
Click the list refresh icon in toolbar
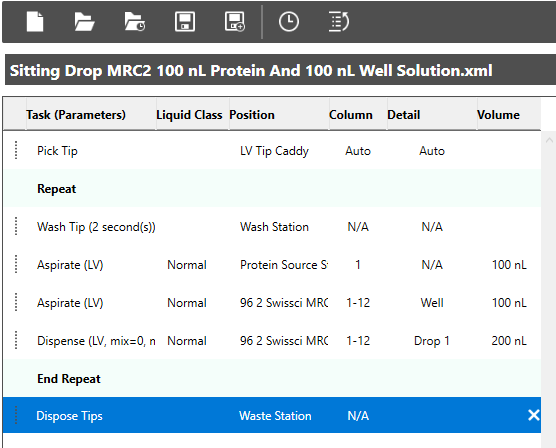point(339,22)
